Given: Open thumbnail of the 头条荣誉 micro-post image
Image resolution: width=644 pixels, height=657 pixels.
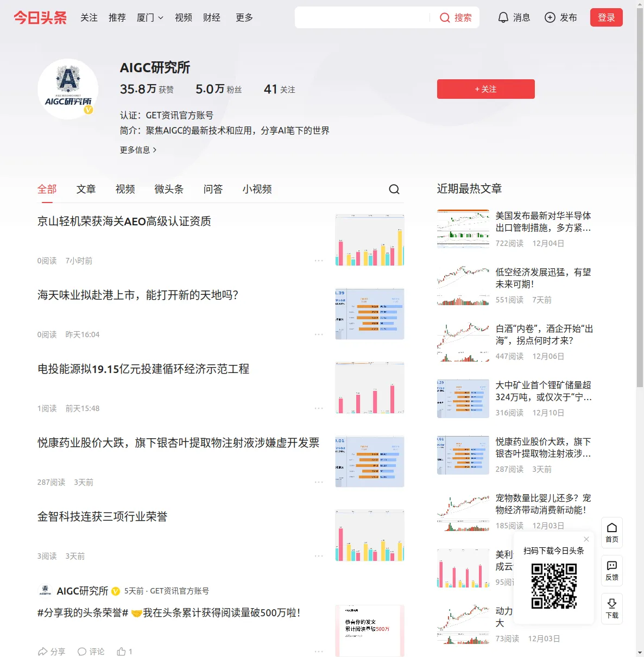Looking at the screenshot, I should 370,631.
